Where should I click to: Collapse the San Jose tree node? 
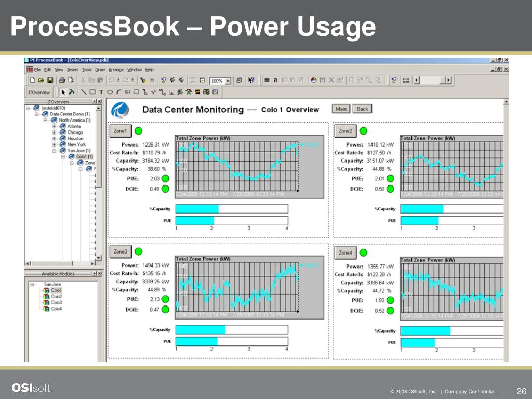(x=54, y=151)
